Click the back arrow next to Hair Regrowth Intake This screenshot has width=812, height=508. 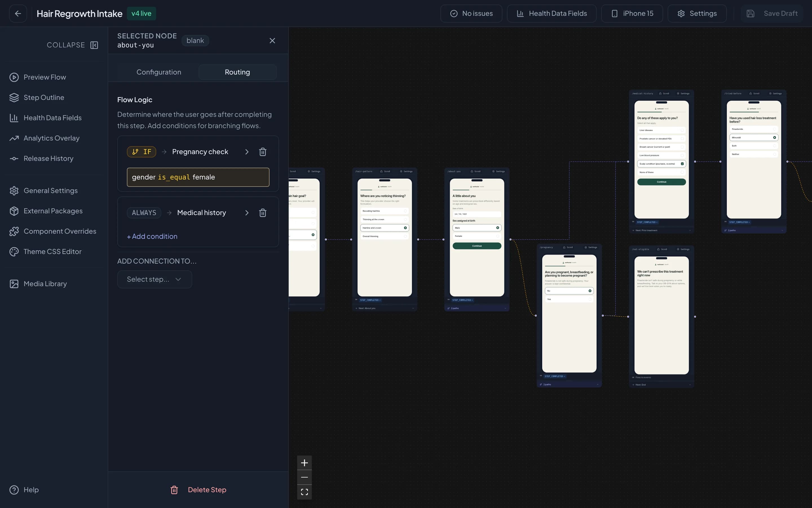[18, 14]
